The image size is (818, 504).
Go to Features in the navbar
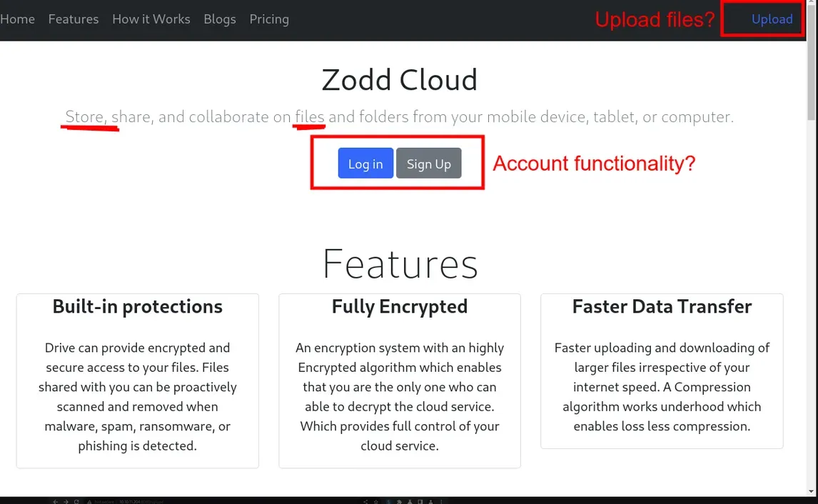click(74, 19)
